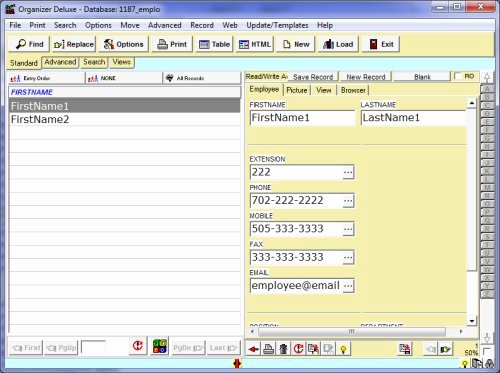Click the red left arrow in the record toolbar
Viewport: 500px width, 373px height.
(x=254, y=349)
